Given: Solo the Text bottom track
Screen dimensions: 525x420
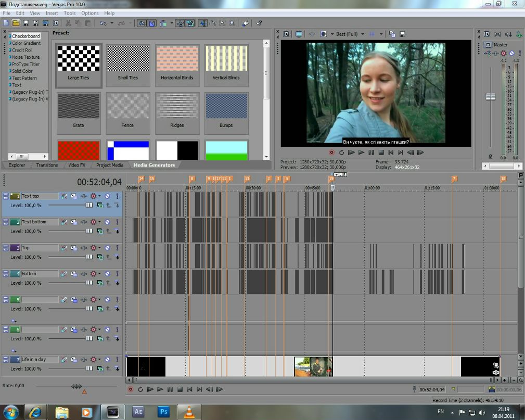Looking at the screenshot, I should (x=117, y=222).
